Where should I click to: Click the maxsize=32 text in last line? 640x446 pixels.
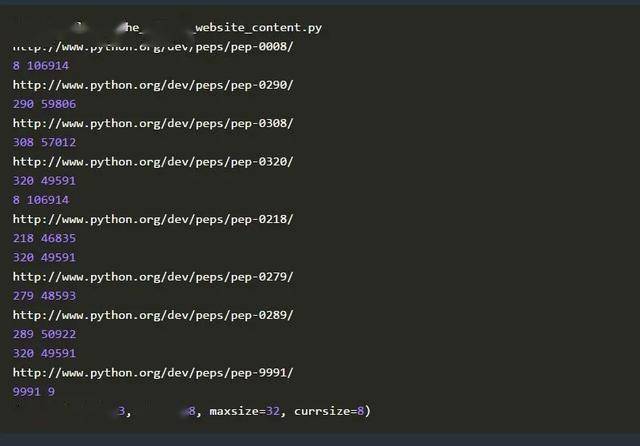click(x=246, y=411)
